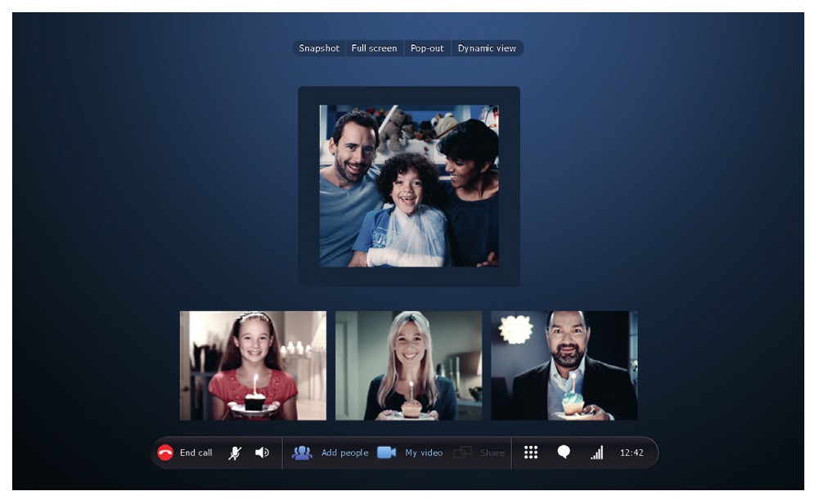The width and height of the screenshot is (818, 504).
Task: Toggle the microphone mute icon
Action: [235, 452]
